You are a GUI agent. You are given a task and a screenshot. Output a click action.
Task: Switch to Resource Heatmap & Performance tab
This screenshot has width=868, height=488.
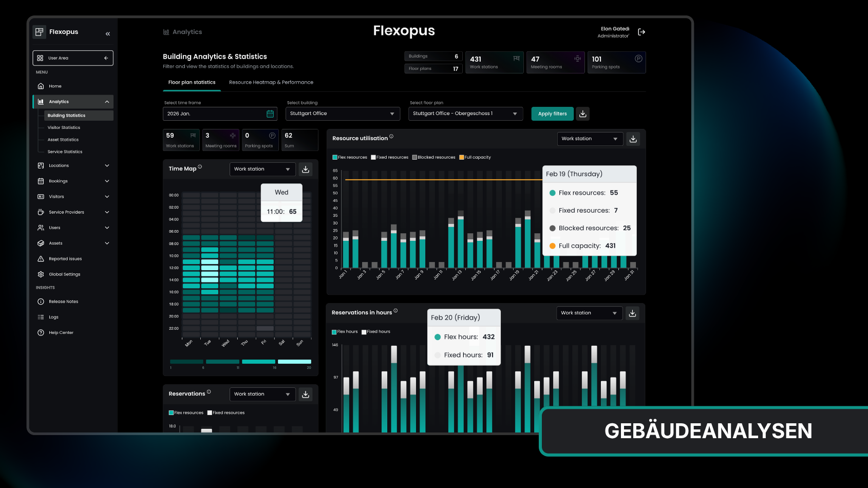pyautogui.click(x=271, y=83)
